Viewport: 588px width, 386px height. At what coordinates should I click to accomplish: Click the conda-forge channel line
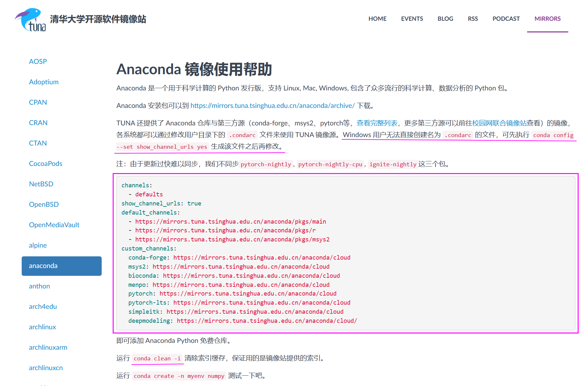click(x=239, y=258)
